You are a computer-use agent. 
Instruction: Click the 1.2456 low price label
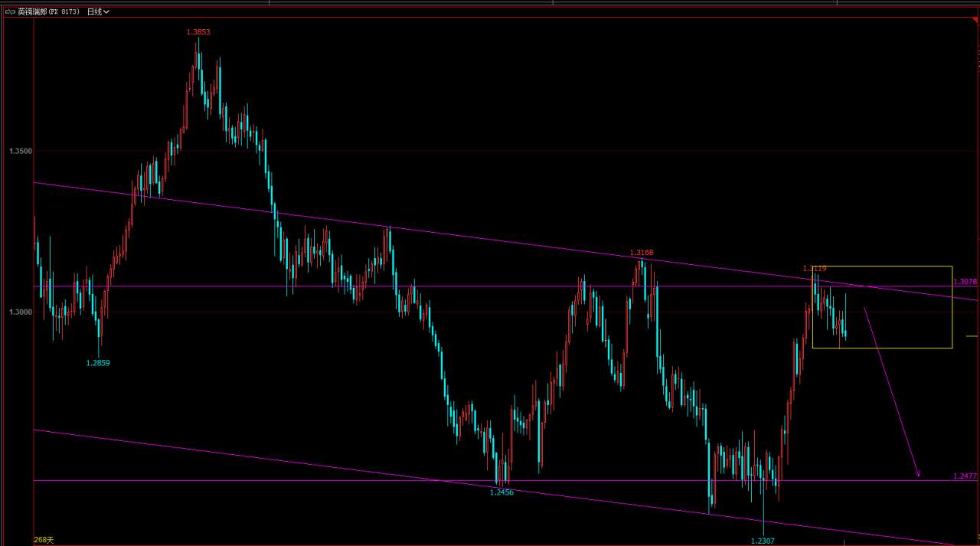click(501, 492)
